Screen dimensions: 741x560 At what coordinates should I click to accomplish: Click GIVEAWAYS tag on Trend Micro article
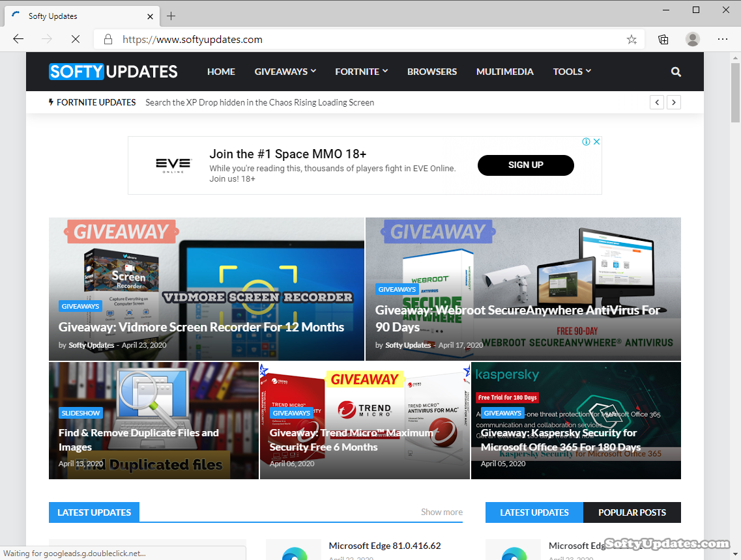tap(291, 413)
